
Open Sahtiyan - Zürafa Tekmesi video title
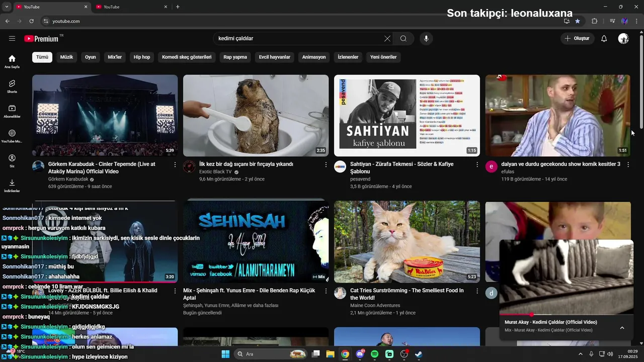coord(402,167)
